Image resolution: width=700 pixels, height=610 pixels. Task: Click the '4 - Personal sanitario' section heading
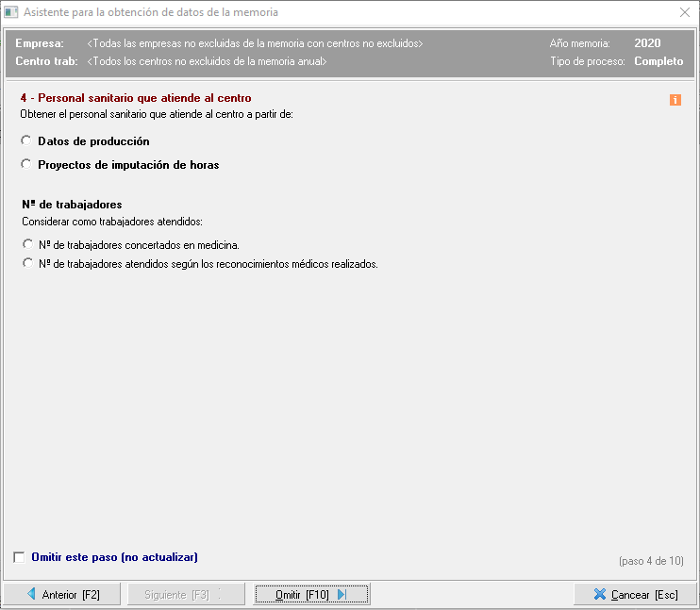[136, 98]
